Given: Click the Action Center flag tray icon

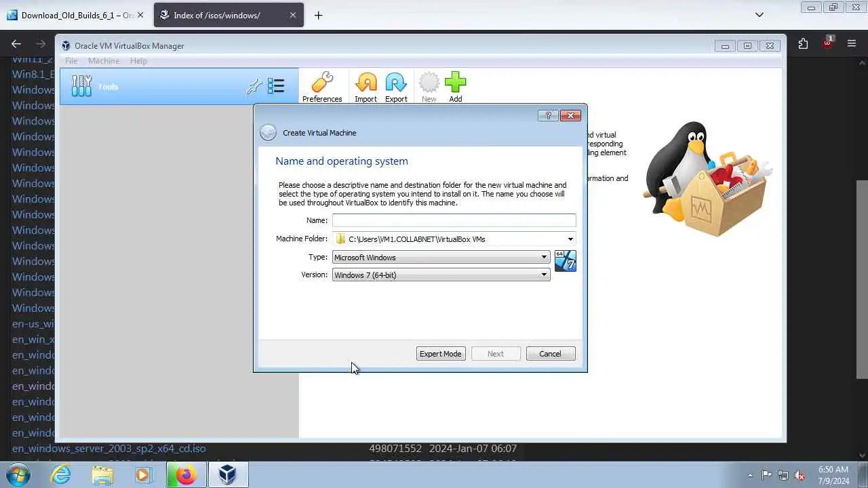Looking at the screenshot, I should (x=766, y=475).
